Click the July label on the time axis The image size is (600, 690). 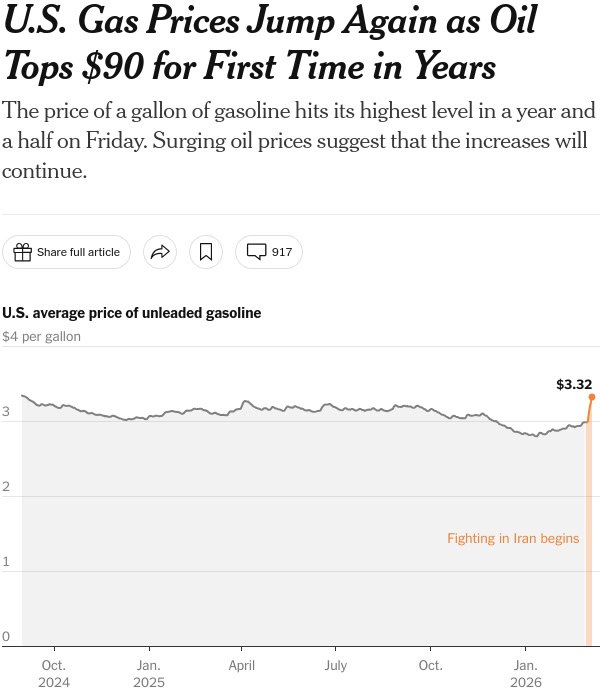(x=336, y=665)
